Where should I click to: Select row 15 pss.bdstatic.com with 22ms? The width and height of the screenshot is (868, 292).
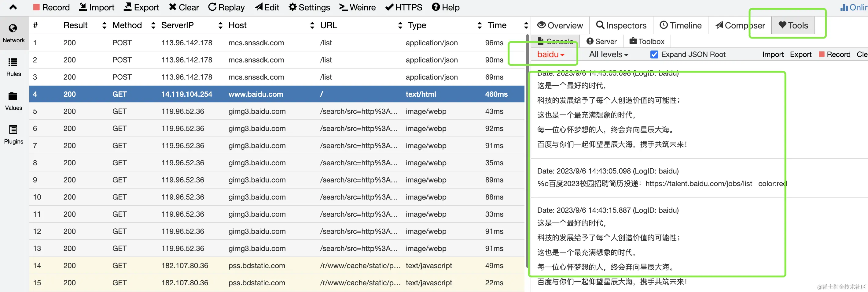coord(277,283)
